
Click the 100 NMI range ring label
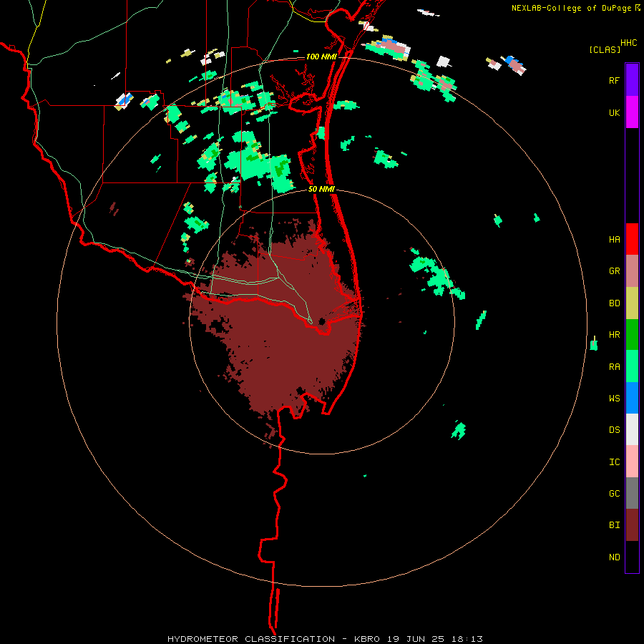point(321,57)
